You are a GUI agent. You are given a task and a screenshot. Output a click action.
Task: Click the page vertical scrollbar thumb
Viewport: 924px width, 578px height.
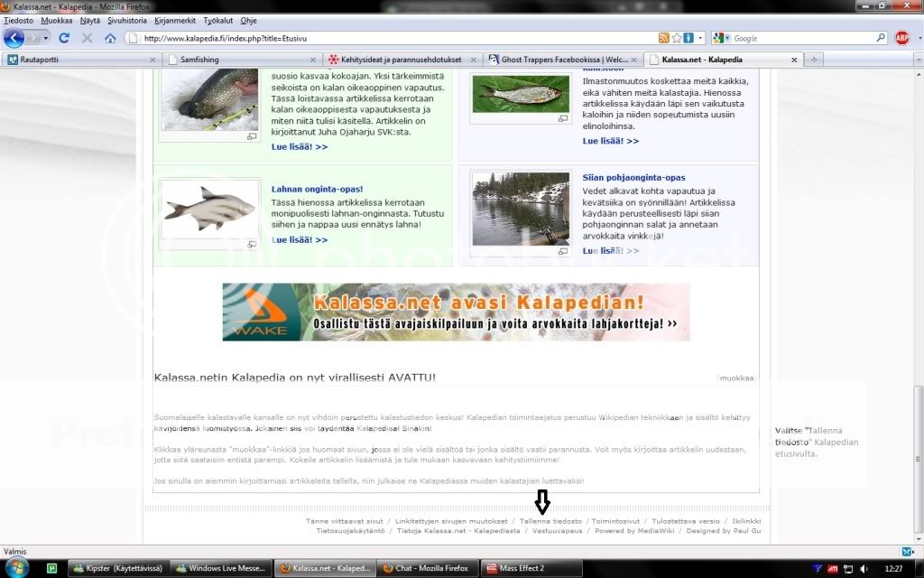pos(918,458)
